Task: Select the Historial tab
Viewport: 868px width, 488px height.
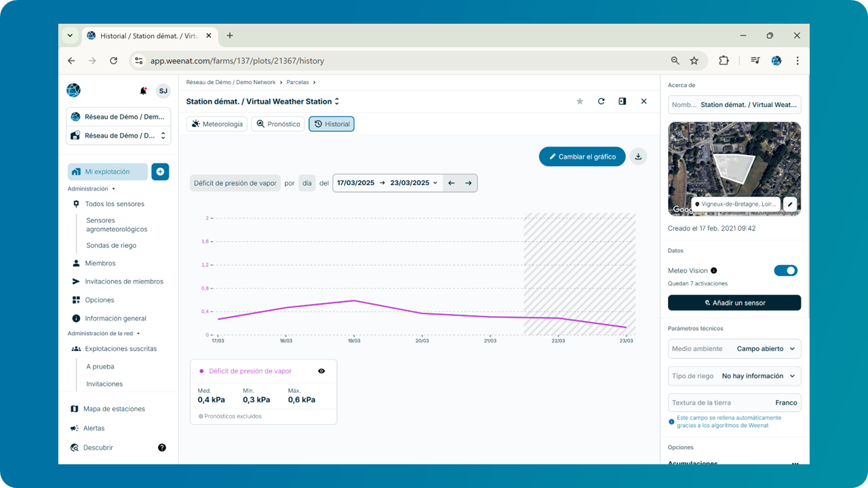Action: coord(332,124)
